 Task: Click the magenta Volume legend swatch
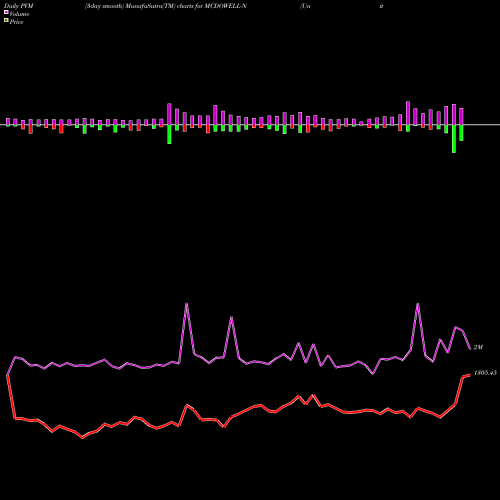pyautogui.click(x=6, y=12)
